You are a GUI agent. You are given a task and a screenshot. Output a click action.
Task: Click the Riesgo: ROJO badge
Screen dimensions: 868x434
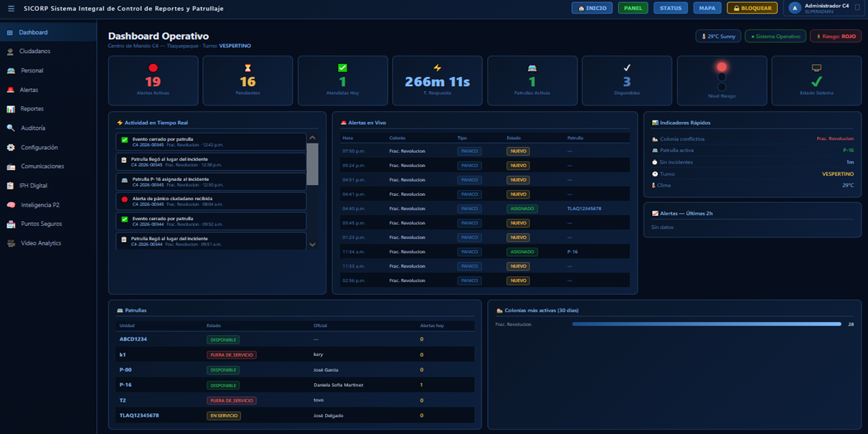[836, 36]
